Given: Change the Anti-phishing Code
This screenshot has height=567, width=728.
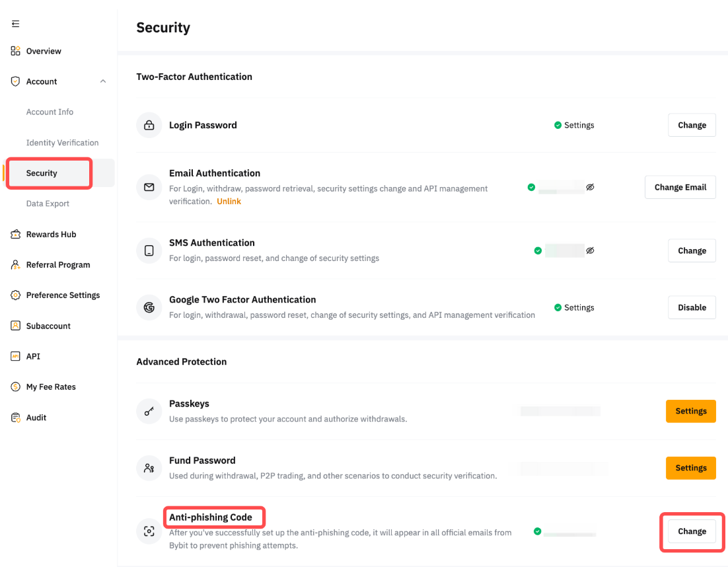Looking at the screenshot, I should click(x=692, y=531).
